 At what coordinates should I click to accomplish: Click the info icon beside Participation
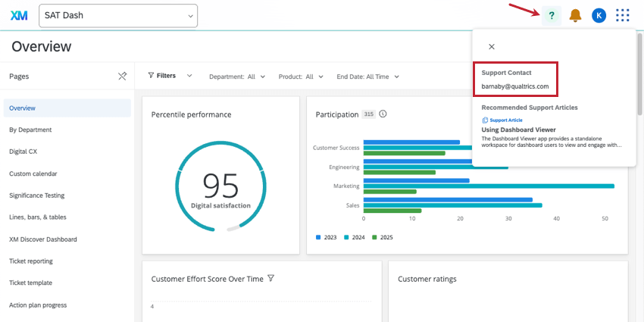[383, 114]
